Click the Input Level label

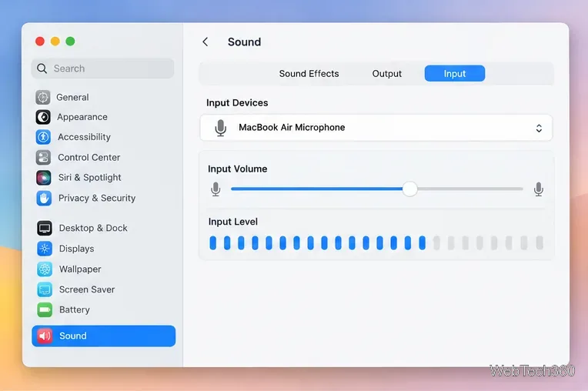(233, 222)
